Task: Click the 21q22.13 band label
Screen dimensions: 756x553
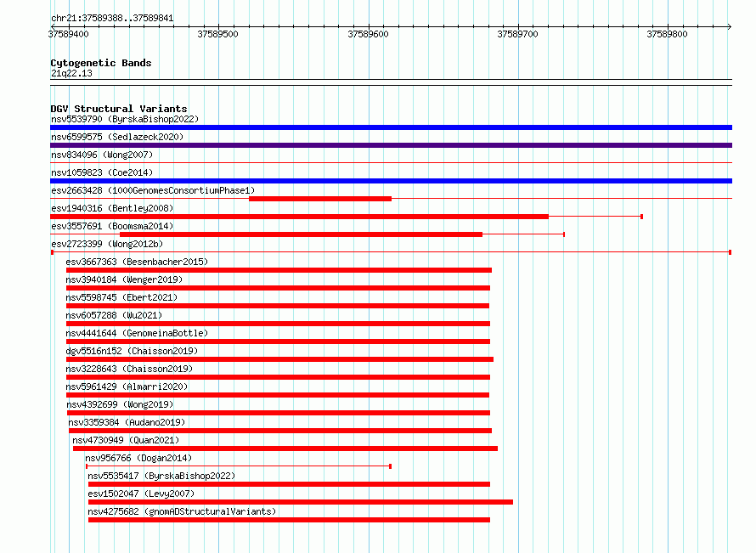Action: (71, 73)
